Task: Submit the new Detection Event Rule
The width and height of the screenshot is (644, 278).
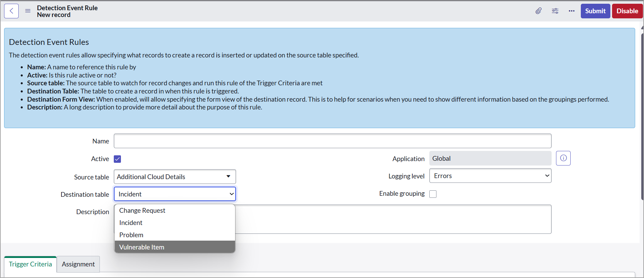Action: click(595, 11)
